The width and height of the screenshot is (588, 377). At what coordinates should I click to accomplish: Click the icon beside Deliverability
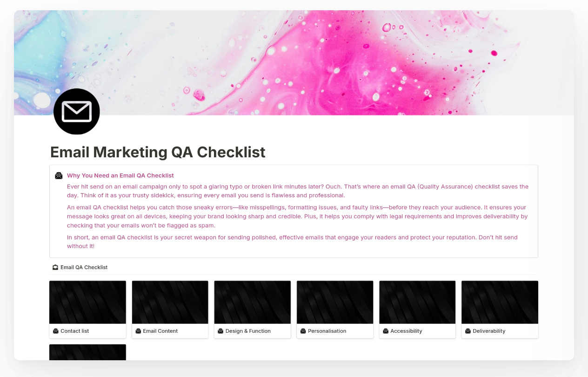(468, 331)
